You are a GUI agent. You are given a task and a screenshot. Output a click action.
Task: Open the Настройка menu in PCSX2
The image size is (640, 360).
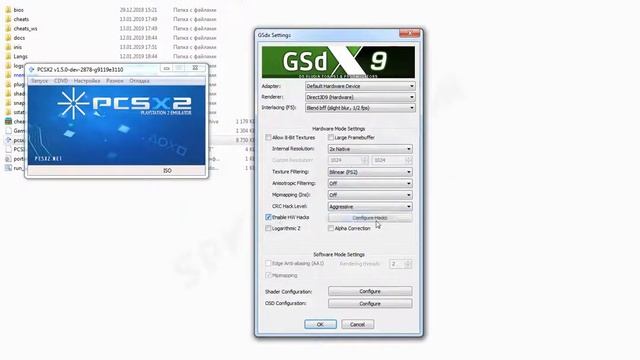tap(87, 81)
